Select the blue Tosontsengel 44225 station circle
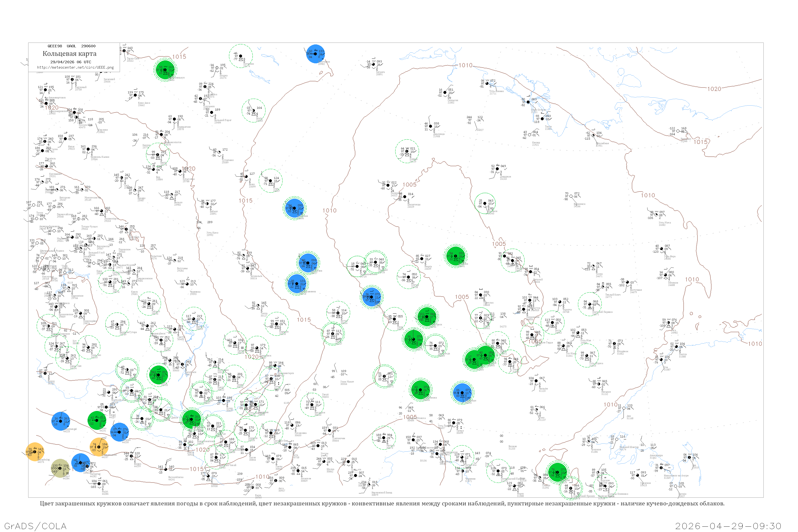Viewport: 798px width, 532px height. click(61, 421)
